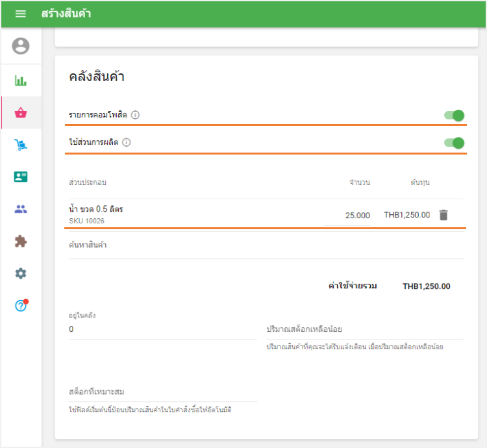487x448 pixels.
Task: Open the settings gear icon
Action: coord(21,273)
